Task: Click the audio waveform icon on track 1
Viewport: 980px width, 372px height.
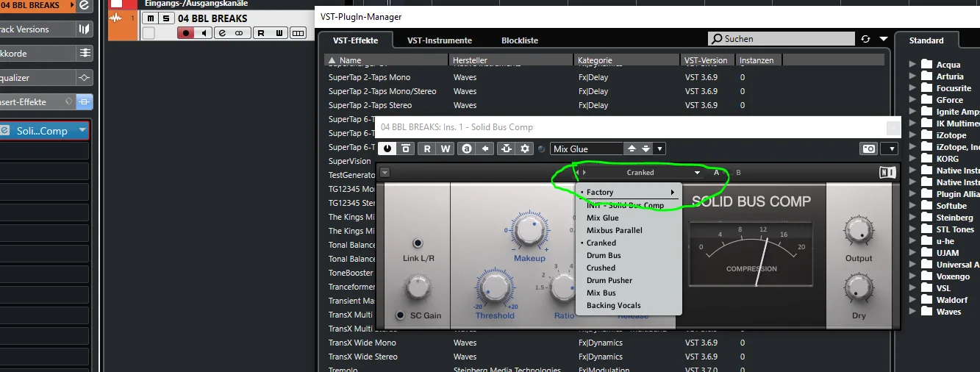Action: [x=115, y=18]
